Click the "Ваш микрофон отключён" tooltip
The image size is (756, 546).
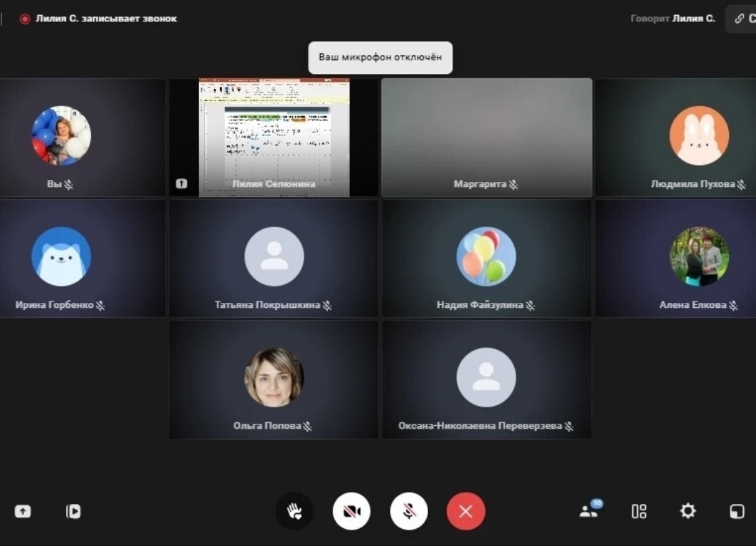click(380, 58)
